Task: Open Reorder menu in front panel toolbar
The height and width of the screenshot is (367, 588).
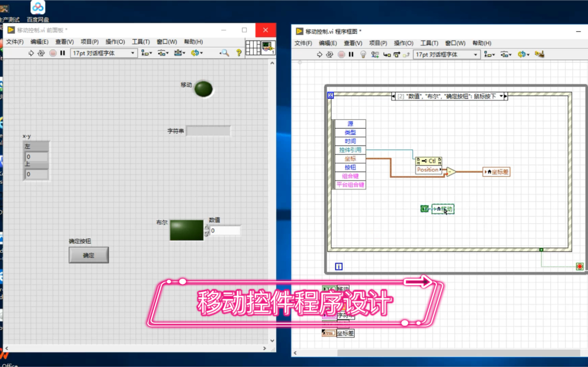Action: tap(197, 53)
